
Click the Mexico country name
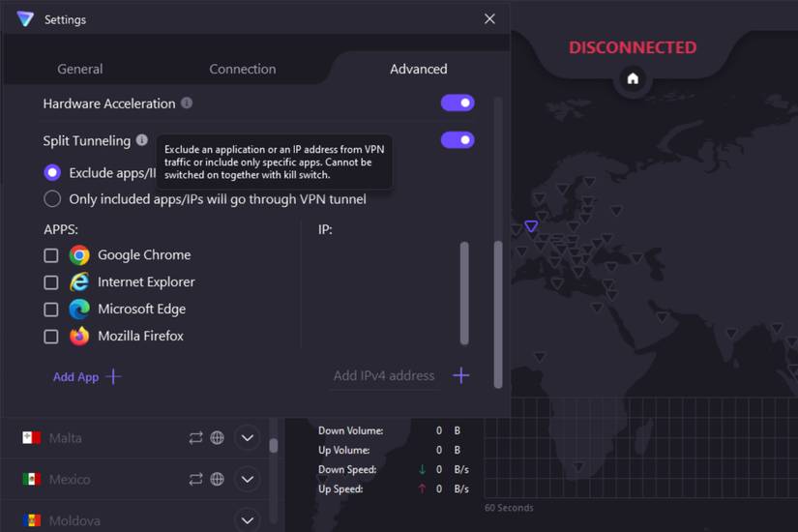pyautogui.click(x=70, y=479)
